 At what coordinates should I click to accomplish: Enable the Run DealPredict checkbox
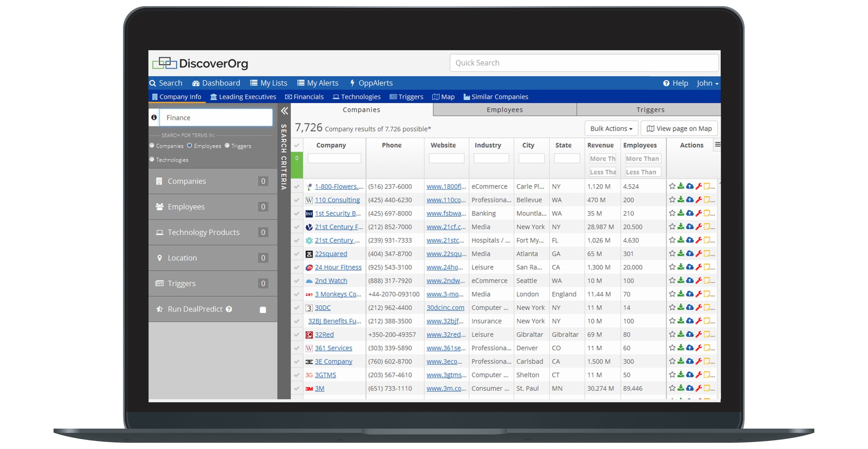(x=263, y=310)
